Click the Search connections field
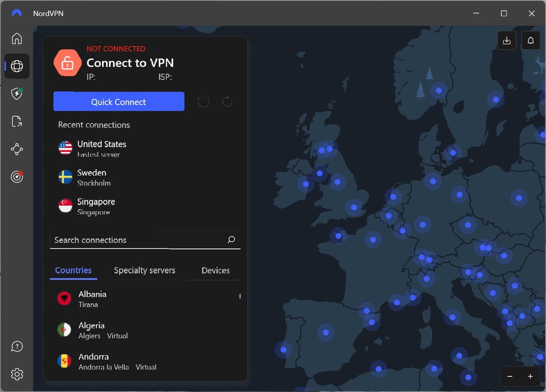The height and width of the screenshot is (392, 546). tap(146, 240)
